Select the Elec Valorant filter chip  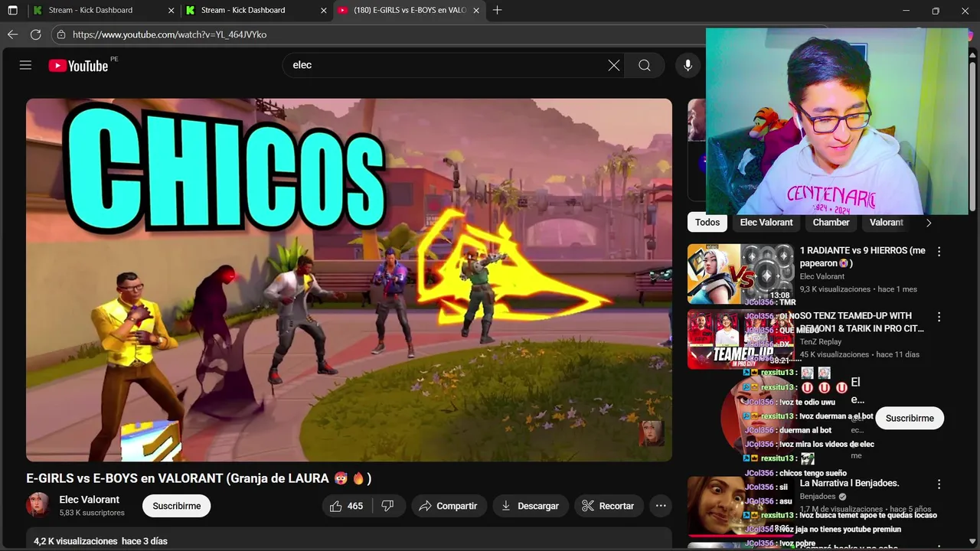click(x=766, y=223)
